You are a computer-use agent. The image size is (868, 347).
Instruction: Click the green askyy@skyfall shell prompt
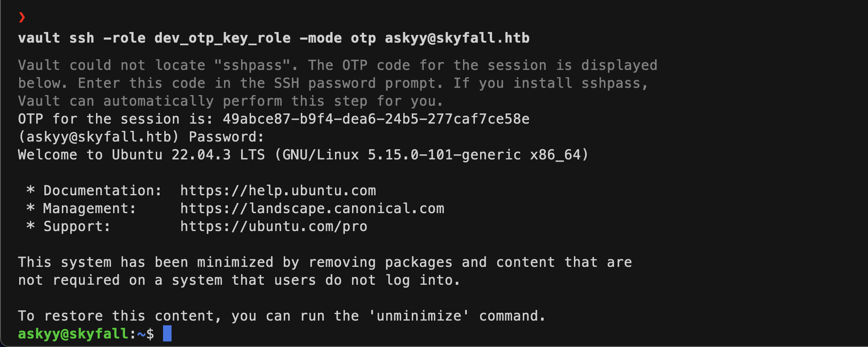click(73, 334)
